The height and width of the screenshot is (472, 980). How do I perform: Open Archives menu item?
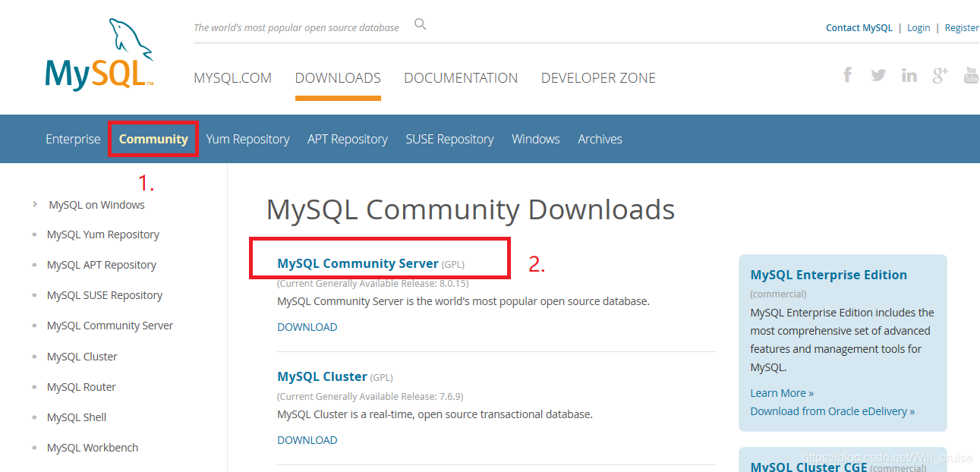pyautogui.click(x=600, y=139)
